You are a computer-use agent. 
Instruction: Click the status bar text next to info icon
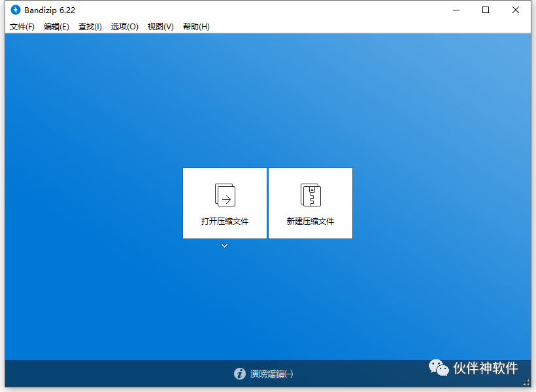tap(271, 374)
